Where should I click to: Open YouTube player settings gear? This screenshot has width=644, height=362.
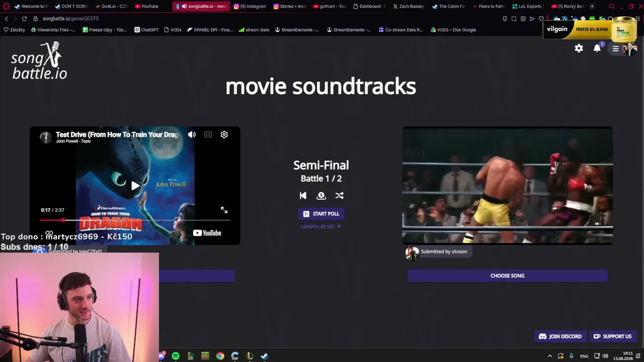tap(224, 135)
